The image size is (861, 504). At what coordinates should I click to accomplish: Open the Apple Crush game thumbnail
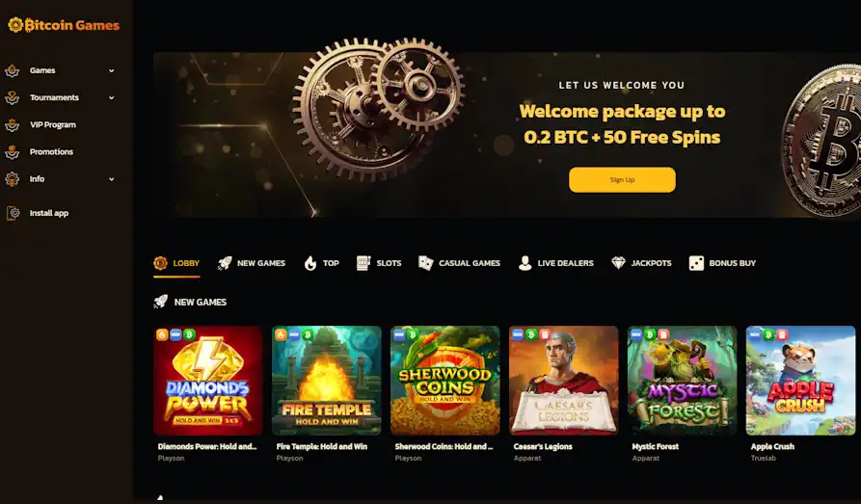pos(800,381)
